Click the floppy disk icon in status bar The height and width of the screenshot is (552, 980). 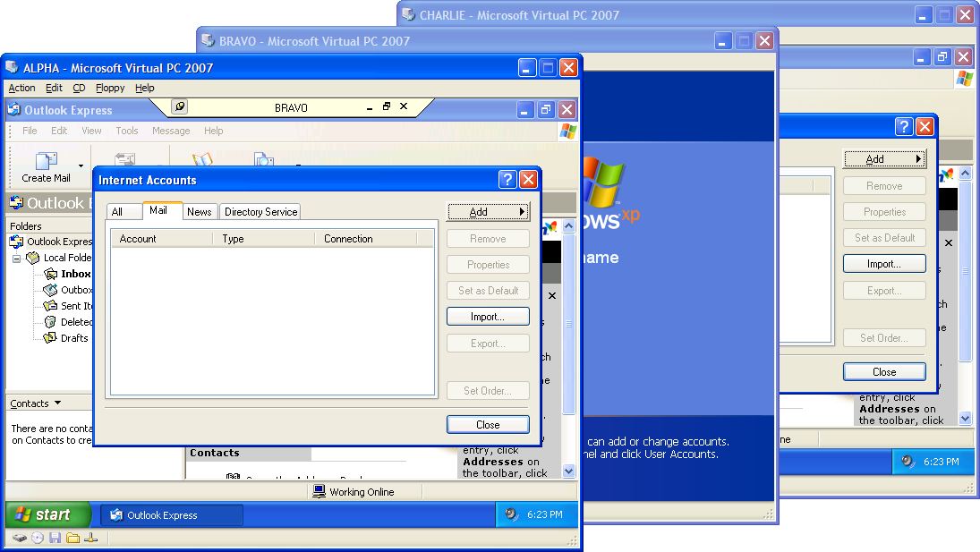point(55,538)
